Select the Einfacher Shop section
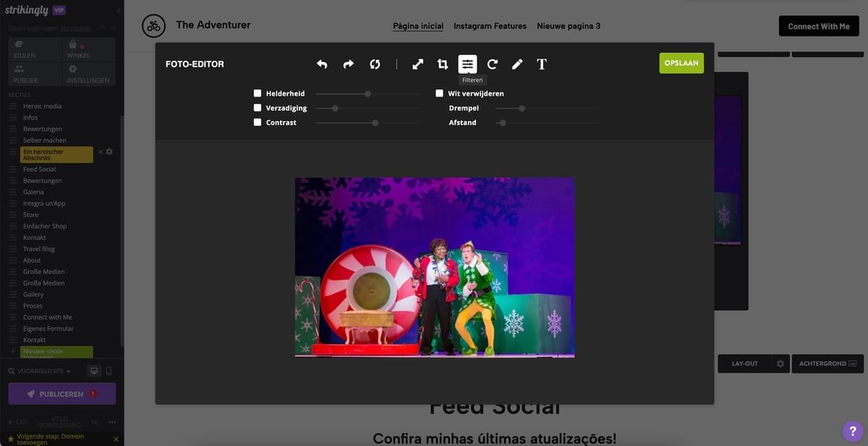The width and height of the screenshot is (868, 446). tap(45, 226)
